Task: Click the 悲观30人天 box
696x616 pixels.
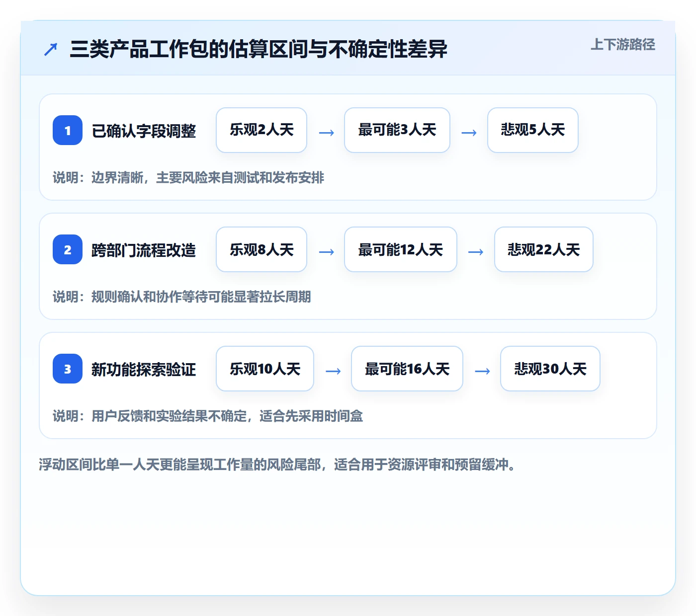Action: point(550,369)
